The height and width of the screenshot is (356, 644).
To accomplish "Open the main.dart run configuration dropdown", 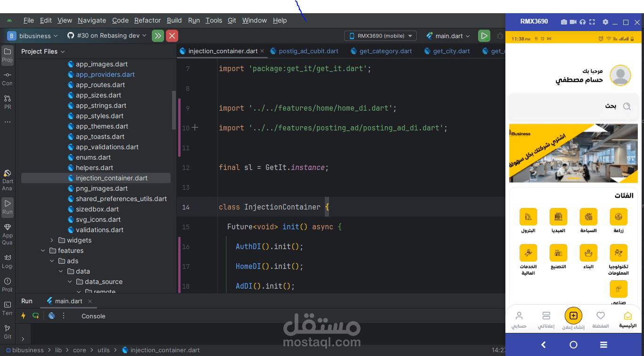I will pos(448,36).
